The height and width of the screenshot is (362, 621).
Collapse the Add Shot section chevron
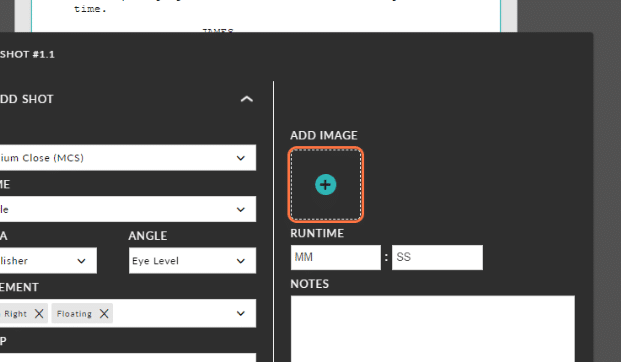pos(247,99)
